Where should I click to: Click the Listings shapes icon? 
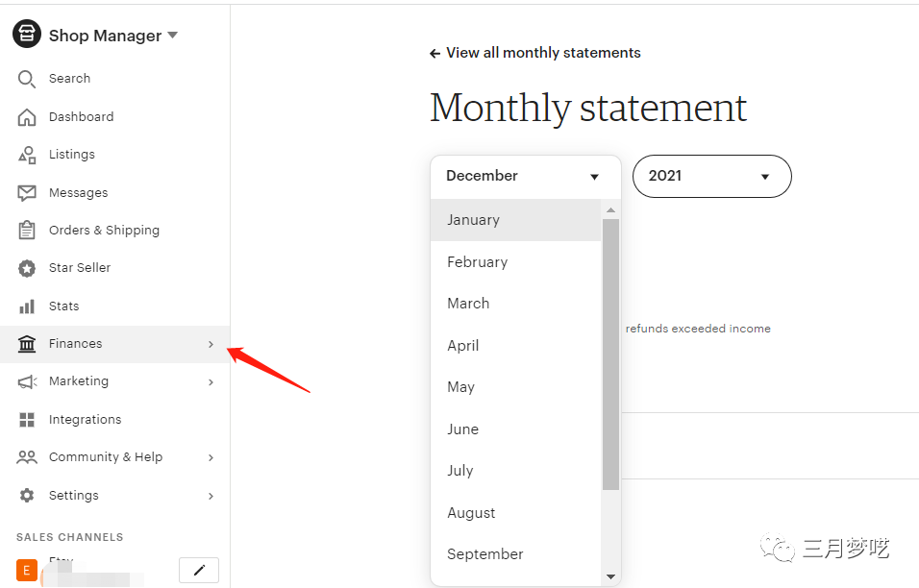pyautogui.click(x=27, y=155)
